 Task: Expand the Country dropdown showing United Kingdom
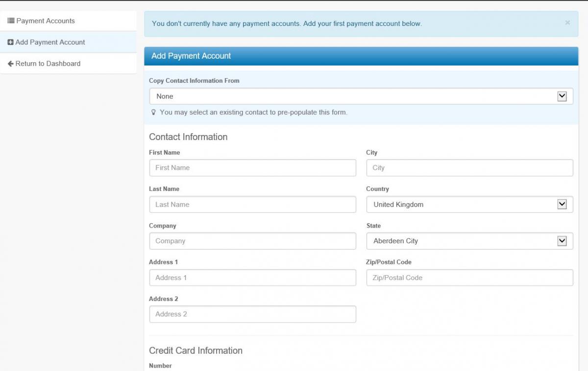click(x=469, y=205)
